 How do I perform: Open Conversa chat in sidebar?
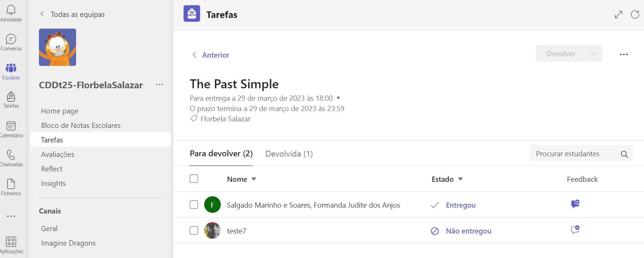click(11, 42)
